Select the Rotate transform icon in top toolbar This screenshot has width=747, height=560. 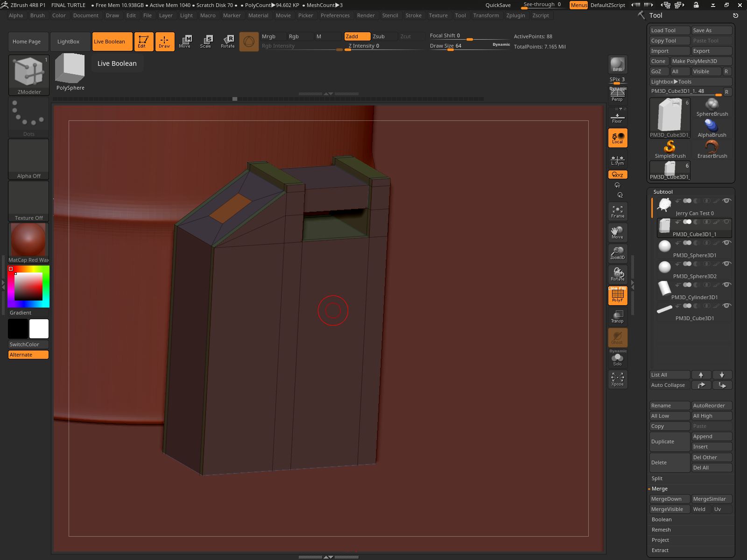tap(228, 42)
